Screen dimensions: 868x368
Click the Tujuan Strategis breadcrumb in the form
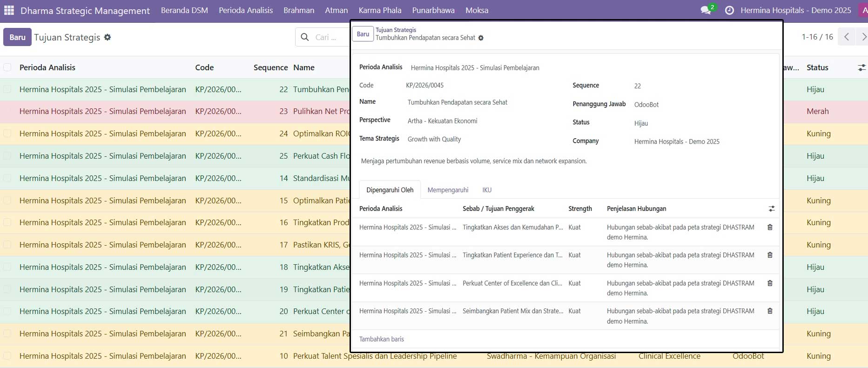tap(396, 30)
